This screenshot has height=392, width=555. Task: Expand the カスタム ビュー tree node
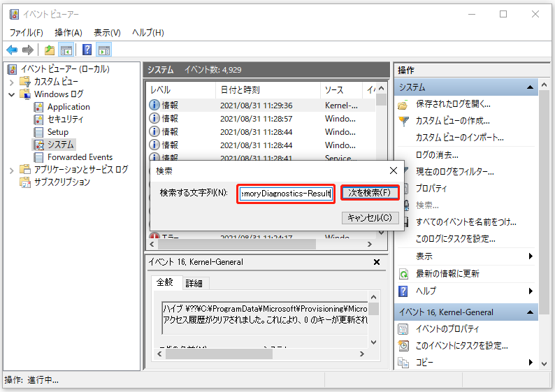pyautogui.click(x=11, y=82)
